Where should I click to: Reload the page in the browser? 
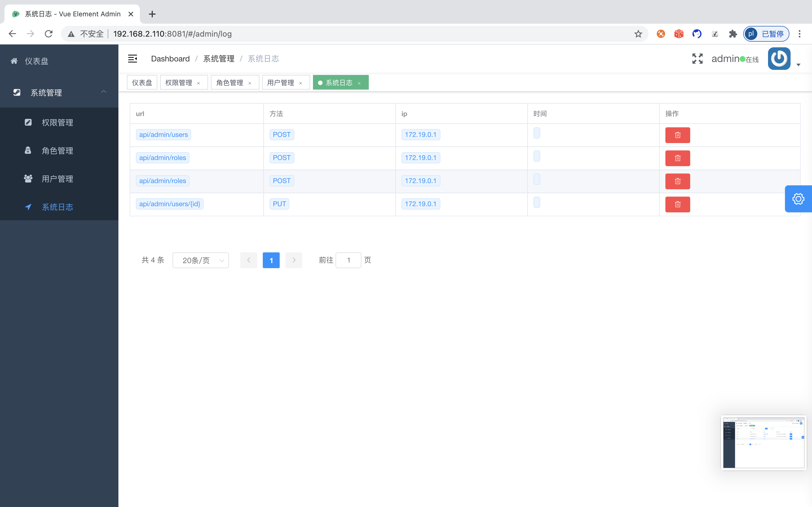(x=49, y=34)
